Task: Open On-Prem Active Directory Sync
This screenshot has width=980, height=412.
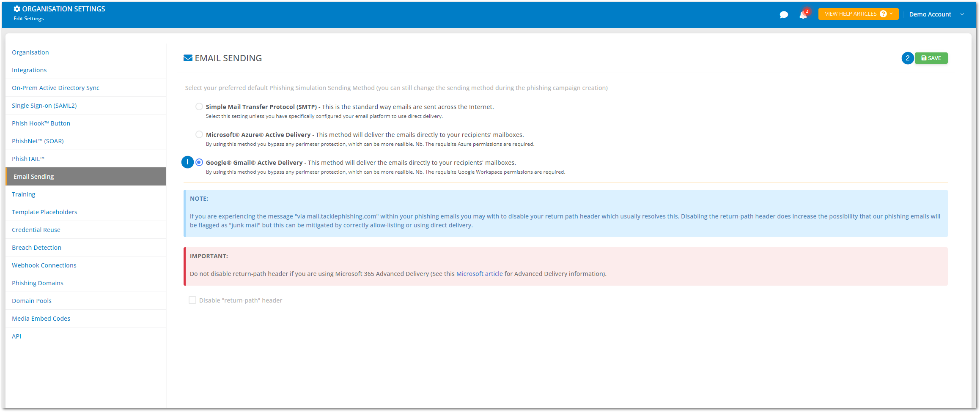Action: [86, 88]
